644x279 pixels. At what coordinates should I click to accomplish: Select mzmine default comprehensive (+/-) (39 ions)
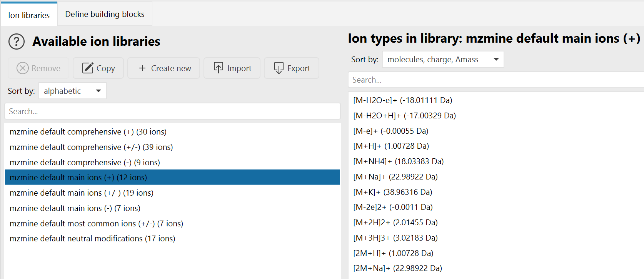pos(172,147)
